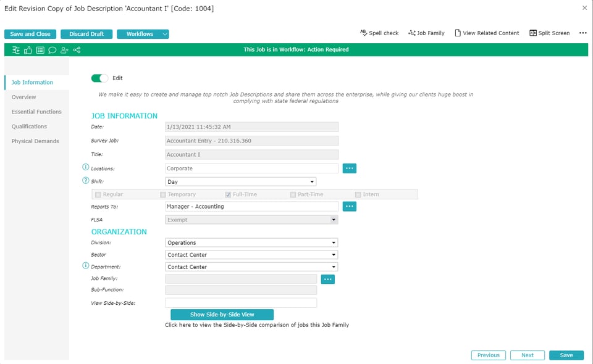Click the list details icon

tap(40, 50)
